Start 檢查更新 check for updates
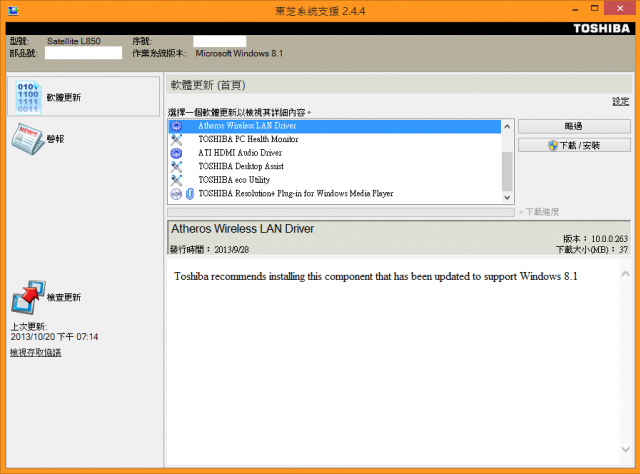Viewport: 640px width, 474px height. [46, 297]
